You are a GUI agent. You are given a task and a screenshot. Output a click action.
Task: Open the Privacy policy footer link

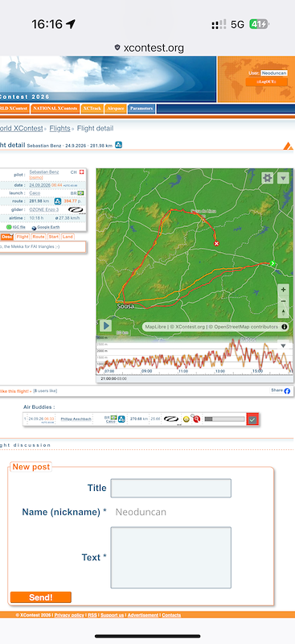(69, 615)
